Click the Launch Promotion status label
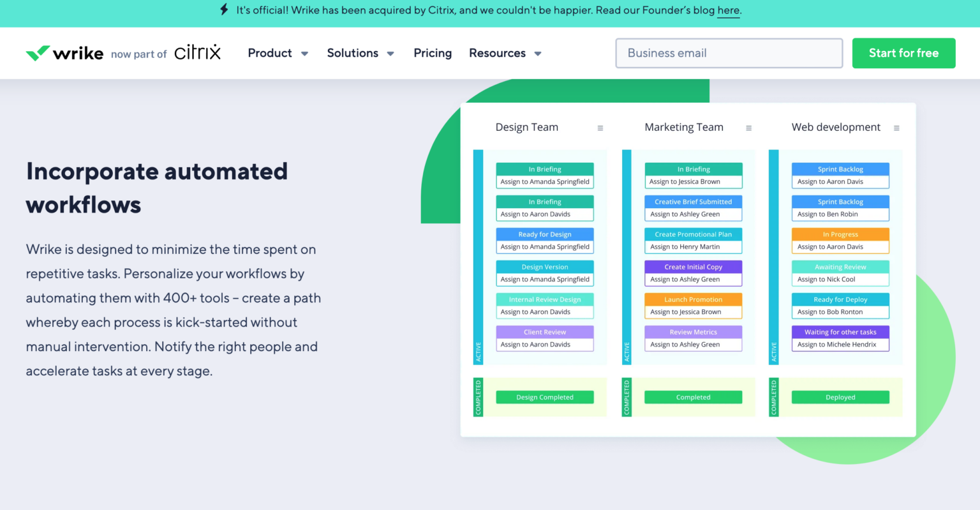This screenshot has height=510, width=980. [x=694, y=299]
